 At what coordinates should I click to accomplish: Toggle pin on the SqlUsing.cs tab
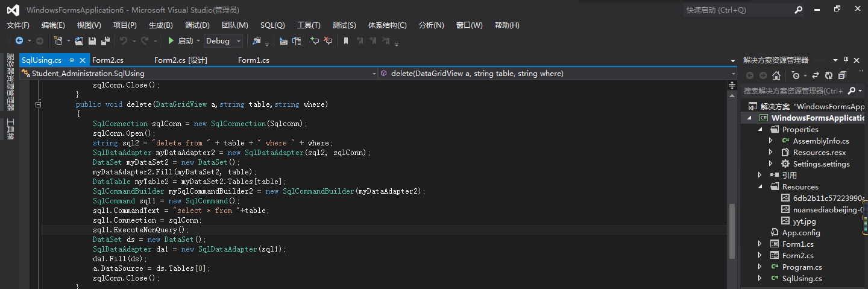pos(71,60)
